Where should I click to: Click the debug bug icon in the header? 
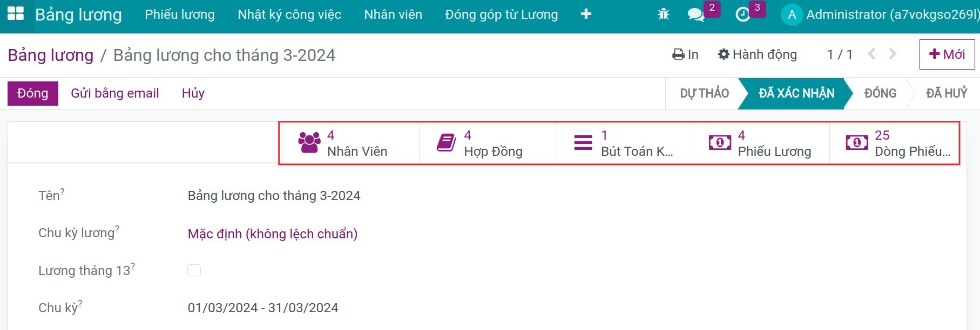[x=664, y=15]
